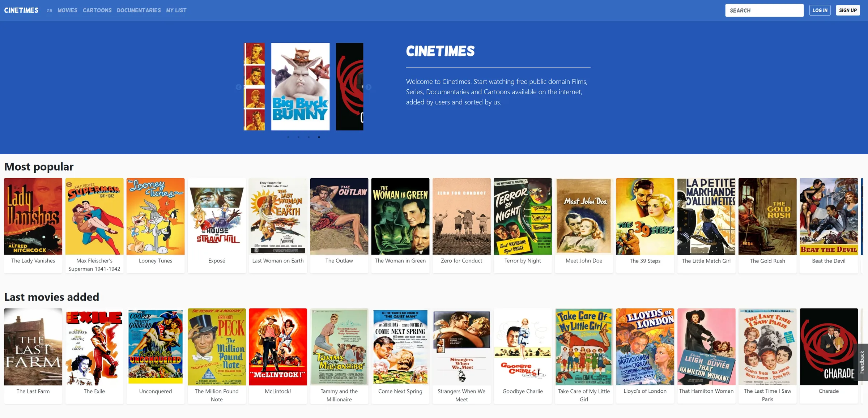Open the Big Buck Bunny poster
This screenshot has height=418, width=868.
301,86
